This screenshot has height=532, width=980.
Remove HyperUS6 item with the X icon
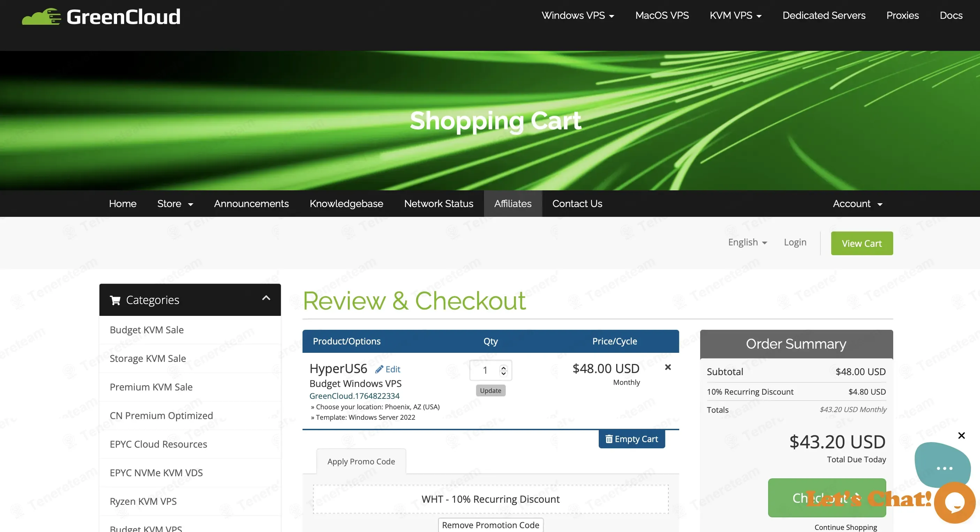(668, 367)
